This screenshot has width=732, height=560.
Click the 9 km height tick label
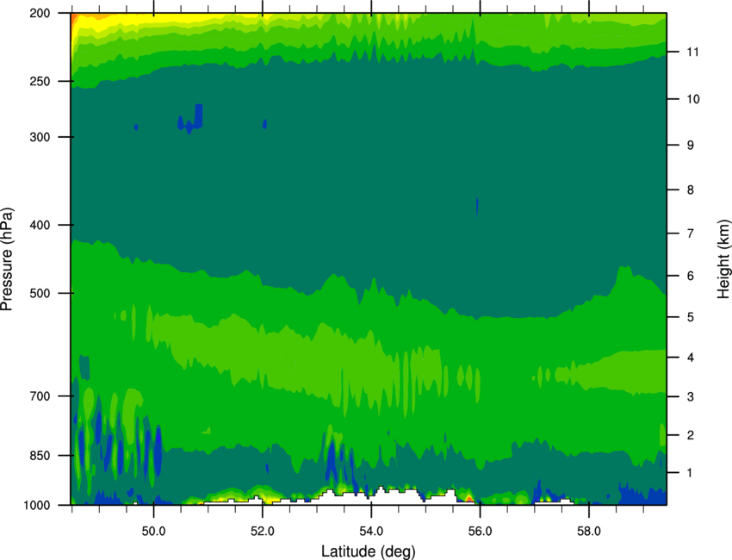click(691, 146)
